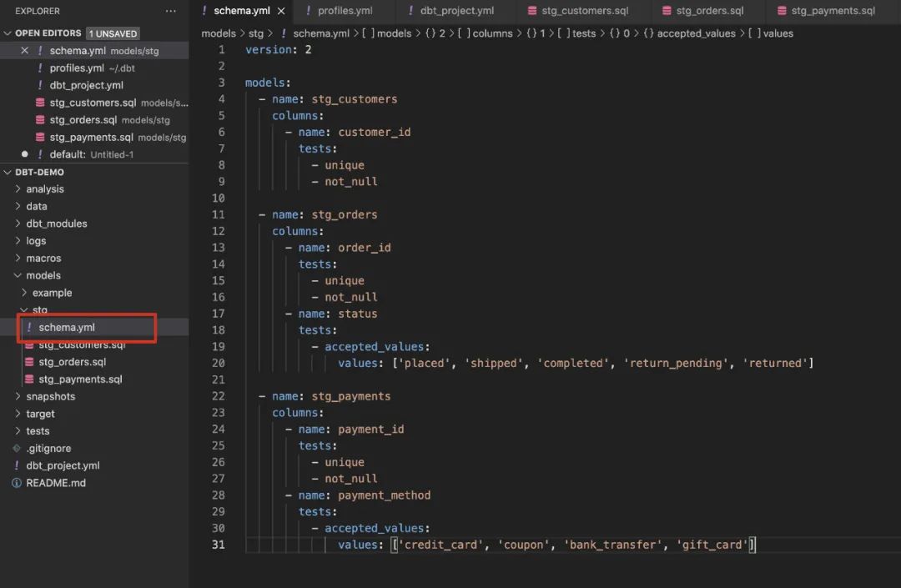Click database icon on stg_orders.sql tab
The height and width of the screenshot is (588, 901).
667,11
